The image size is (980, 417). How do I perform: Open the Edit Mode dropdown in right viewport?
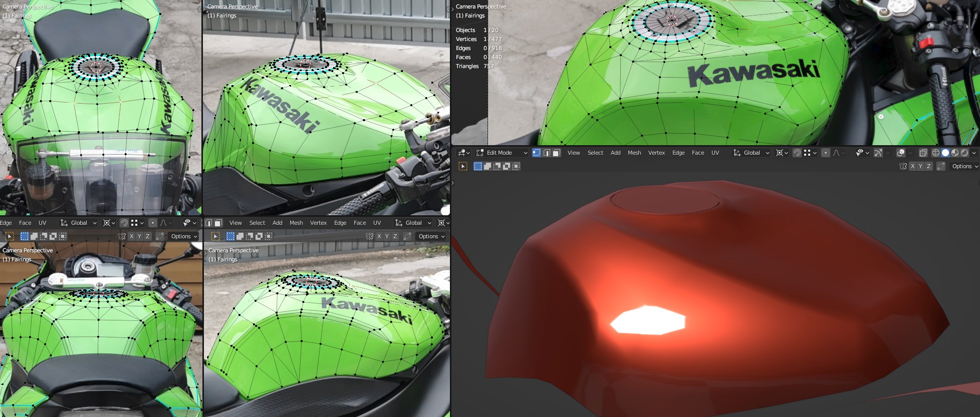tap(502, 153)
